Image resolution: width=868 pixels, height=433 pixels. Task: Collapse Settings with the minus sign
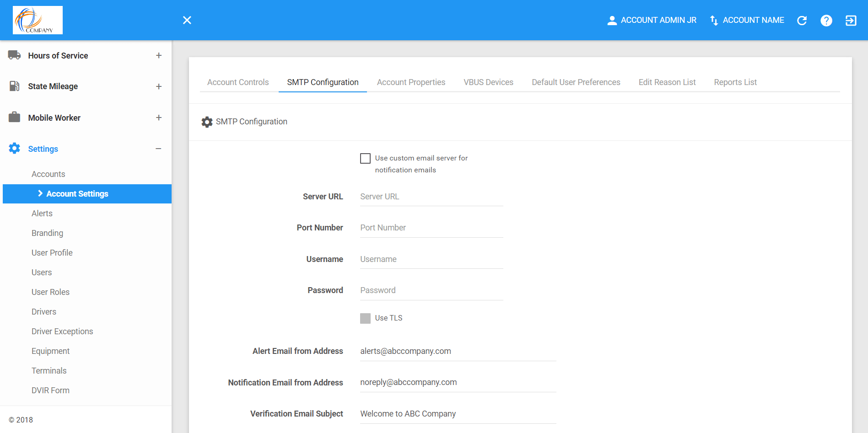158,149
